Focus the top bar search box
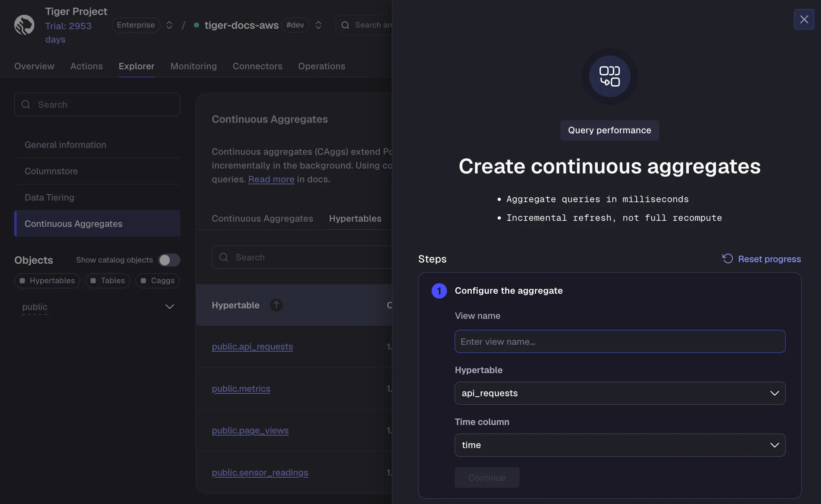 click(x=363, y=25)
